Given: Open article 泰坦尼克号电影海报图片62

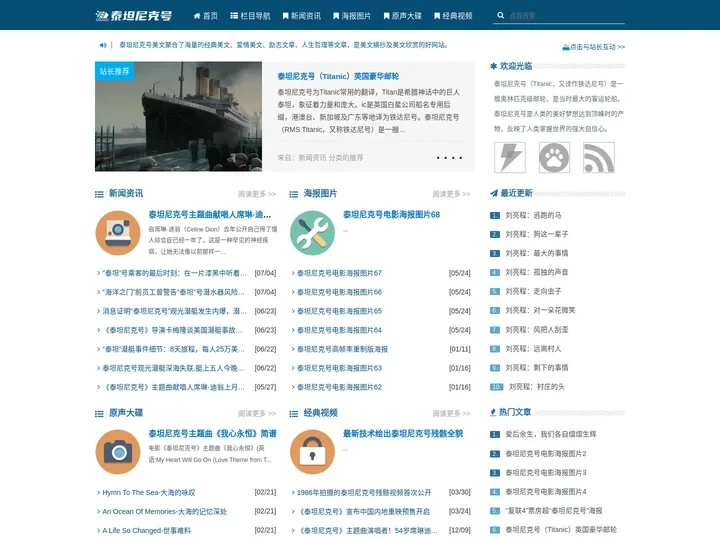Looking at the screenshot, I should [339, 387].
